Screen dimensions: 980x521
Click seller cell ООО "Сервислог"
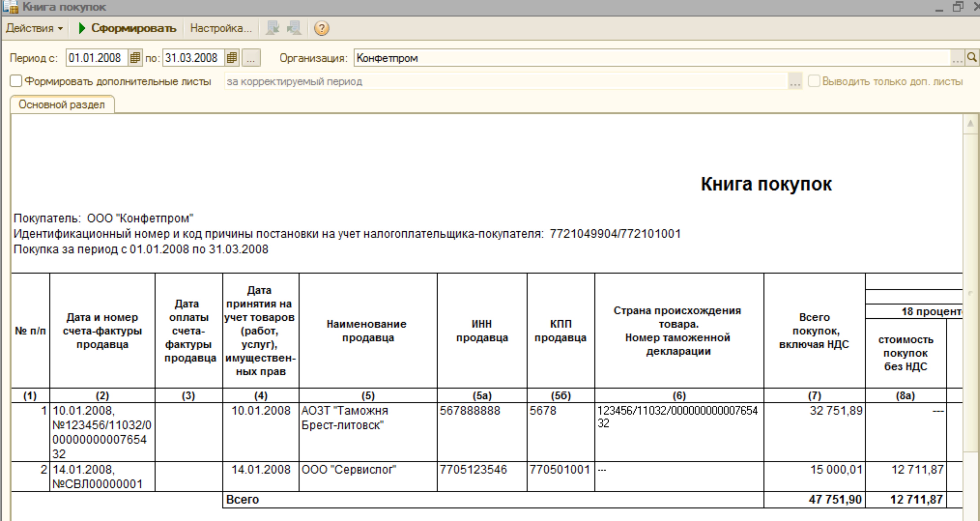point(368,477)
